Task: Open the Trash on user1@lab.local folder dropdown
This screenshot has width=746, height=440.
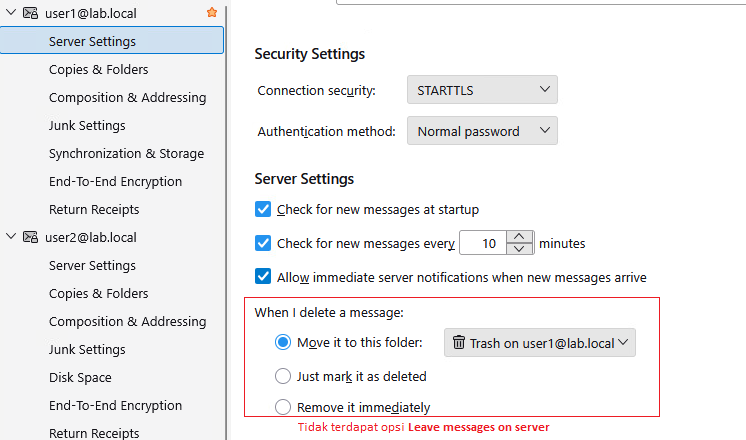Action: 540,343
